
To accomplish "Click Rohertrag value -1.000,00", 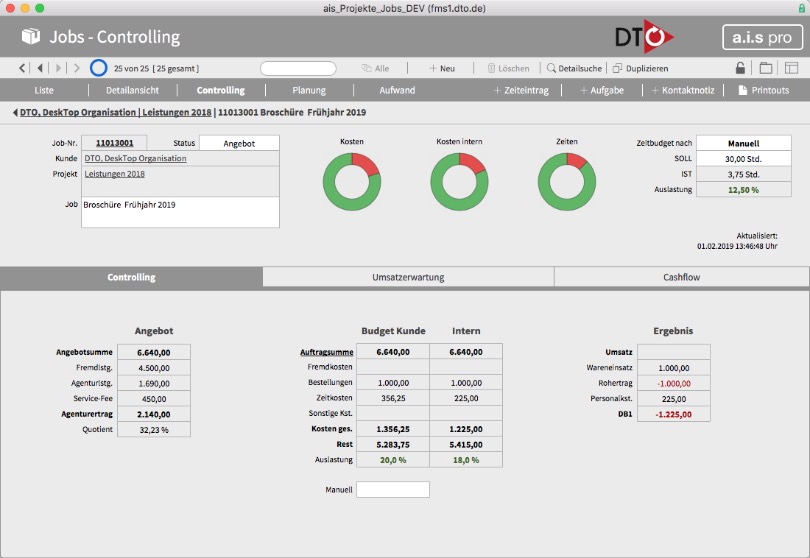I will [x=674, y=383].
